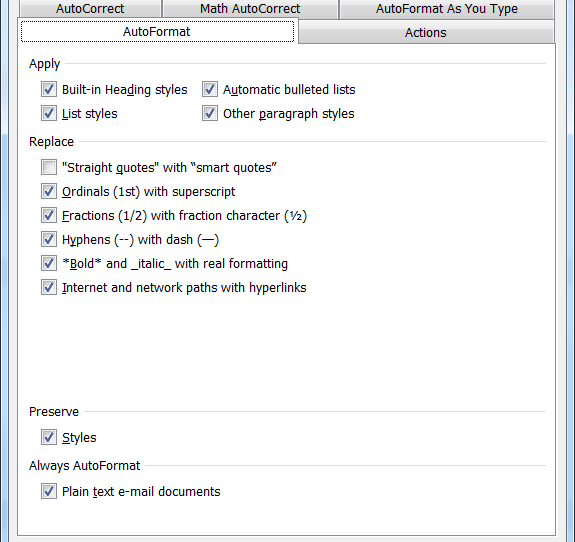Toggle Ordinals (1st) with superscript

49,191
